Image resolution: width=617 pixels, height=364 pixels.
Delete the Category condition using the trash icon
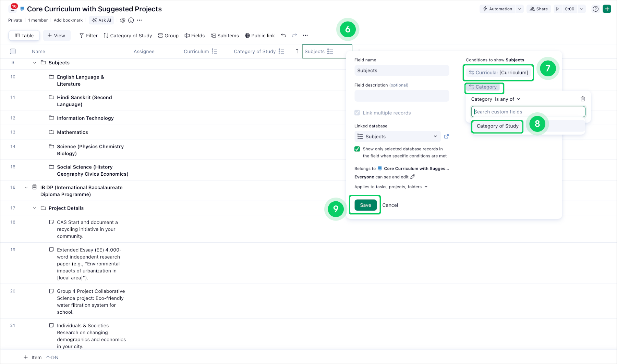coord(583,99)
